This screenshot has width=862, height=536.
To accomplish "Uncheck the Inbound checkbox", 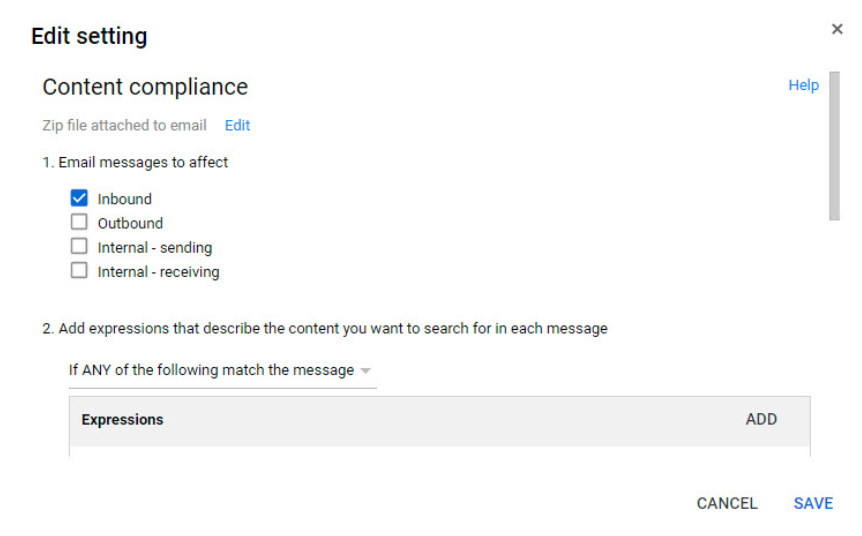I will (79, 198).
